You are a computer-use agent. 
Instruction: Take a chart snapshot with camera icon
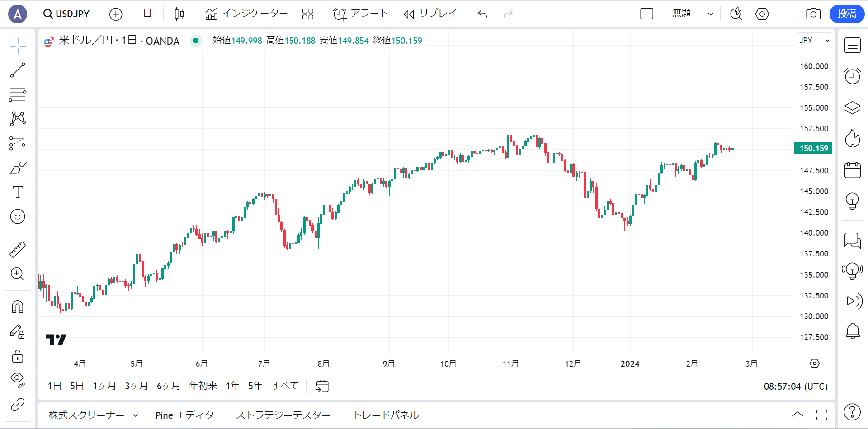[813, 14]
